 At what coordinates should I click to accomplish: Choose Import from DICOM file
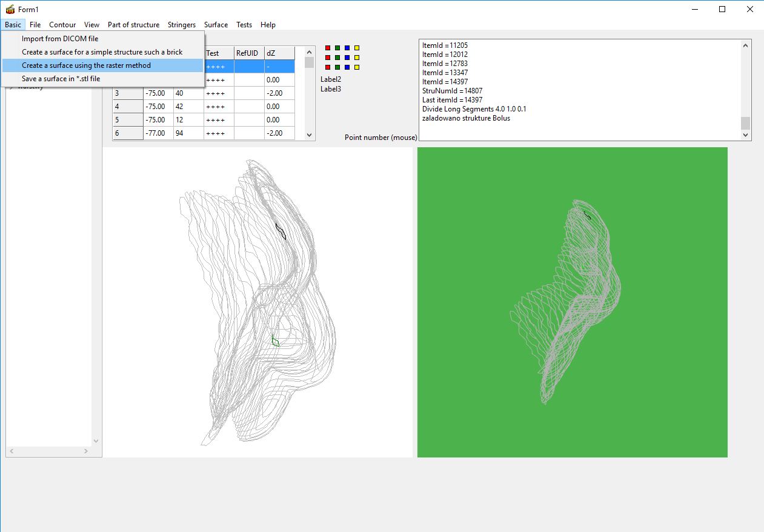pos(60,39)
